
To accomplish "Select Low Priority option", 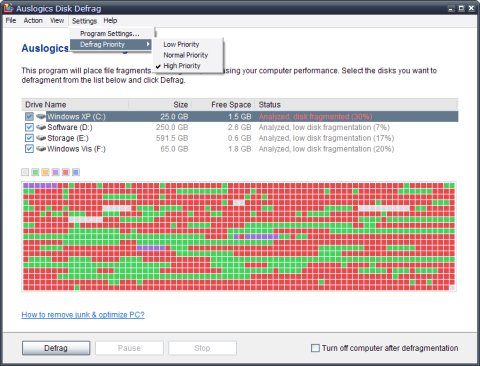I will 181,44.
